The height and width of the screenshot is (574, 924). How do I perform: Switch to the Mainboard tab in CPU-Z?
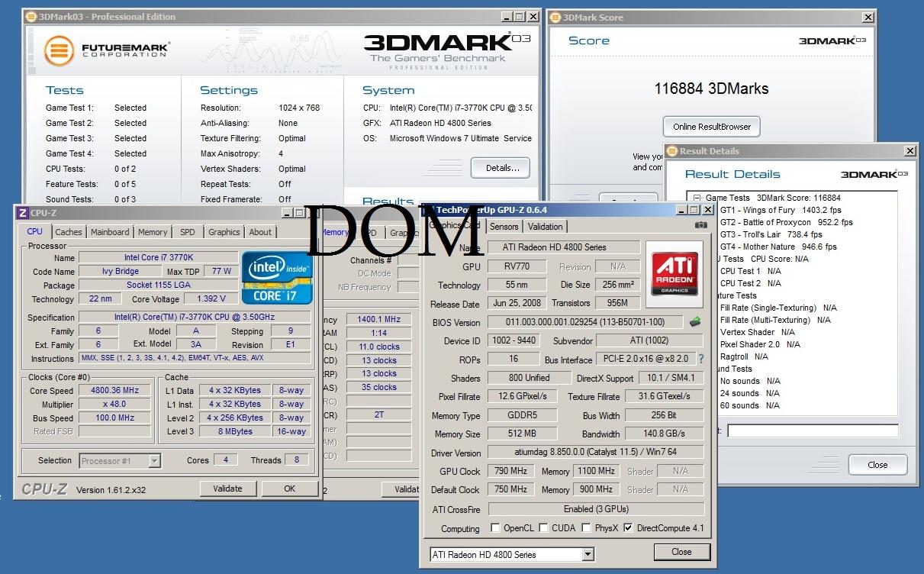[110, 232]
